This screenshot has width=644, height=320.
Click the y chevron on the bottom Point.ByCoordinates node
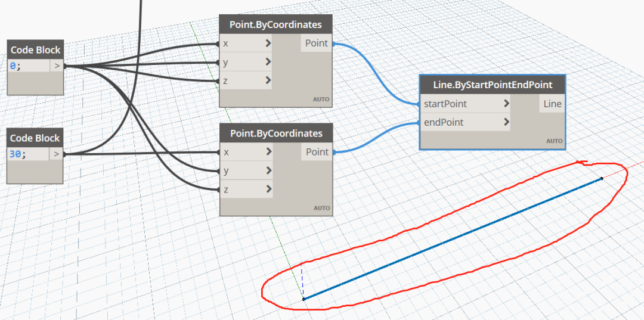268,170
